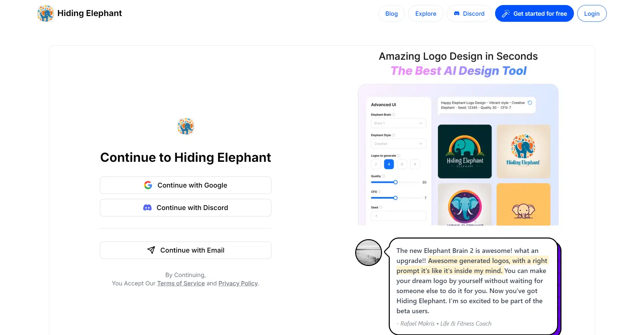Click the Google icon on sign-in button
The height and width of the screenshot is (335, 644).
148,185
